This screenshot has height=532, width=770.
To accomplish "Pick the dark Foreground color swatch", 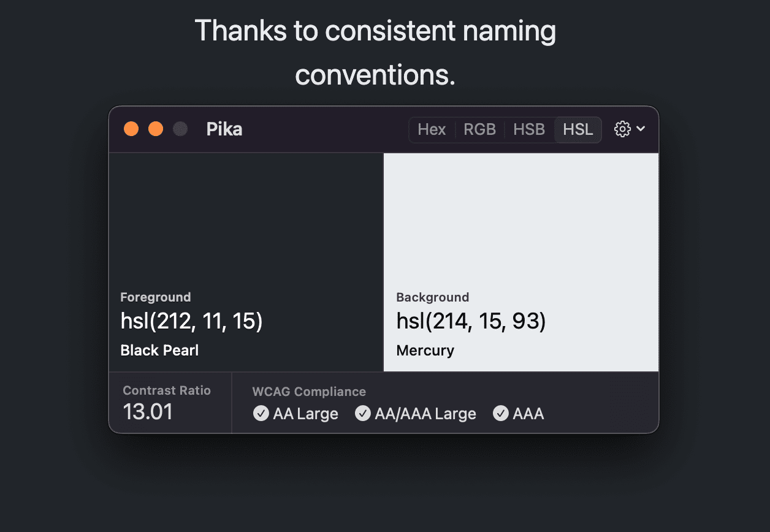I will [246, 221].
